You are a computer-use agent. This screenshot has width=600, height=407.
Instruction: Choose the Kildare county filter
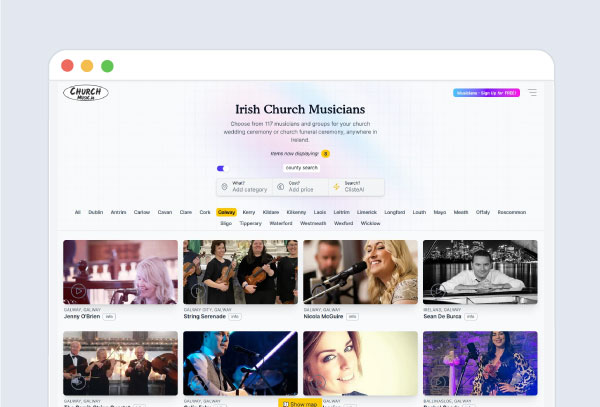point(271,212)
